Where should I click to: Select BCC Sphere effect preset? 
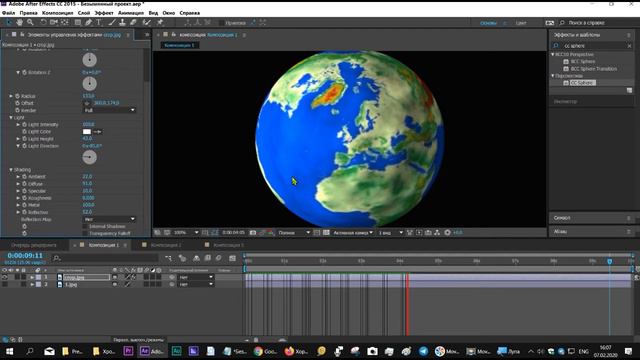(x=583, y=62)
